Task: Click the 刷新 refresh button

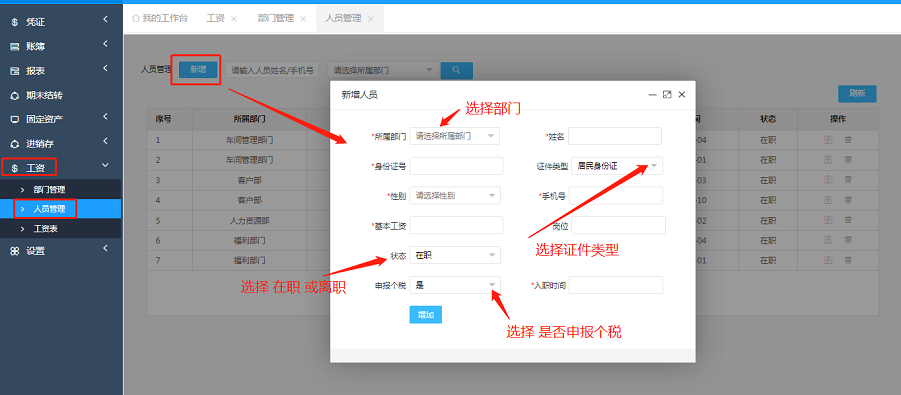Action: (x=857, y=94)
